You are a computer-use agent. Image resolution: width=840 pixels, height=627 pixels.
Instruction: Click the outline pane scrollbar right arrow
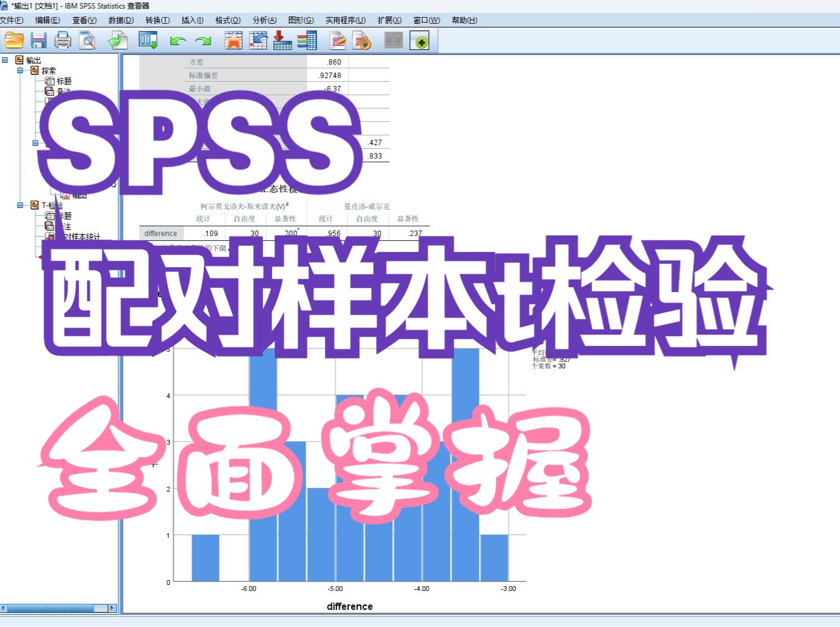tap(112, 608)
